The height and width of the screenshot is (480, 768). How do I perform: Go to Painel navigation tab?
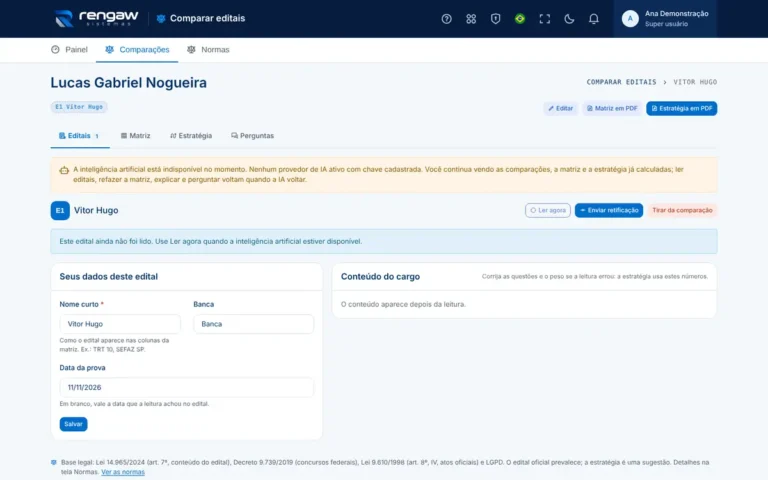[69, 49]
